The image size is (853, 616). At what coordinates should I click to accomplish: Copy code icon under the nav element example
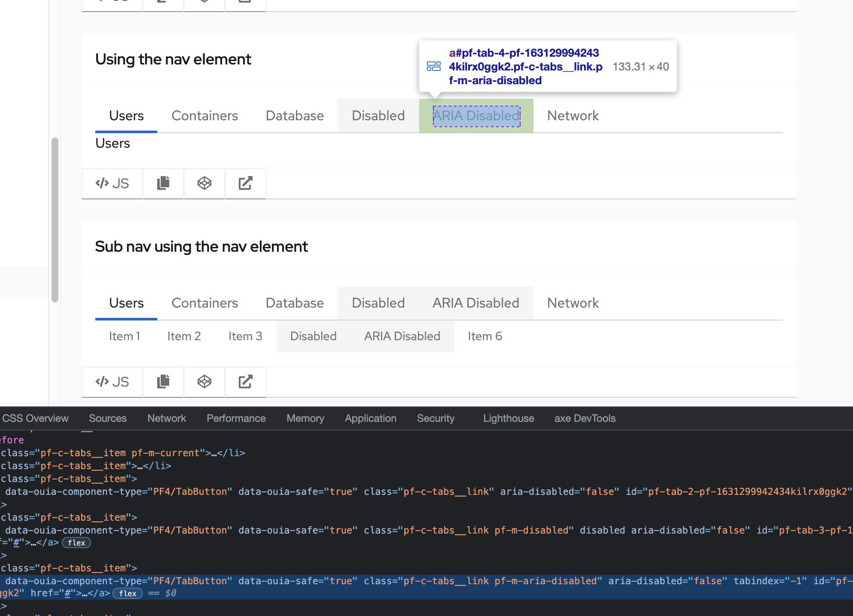click(163, 183)
